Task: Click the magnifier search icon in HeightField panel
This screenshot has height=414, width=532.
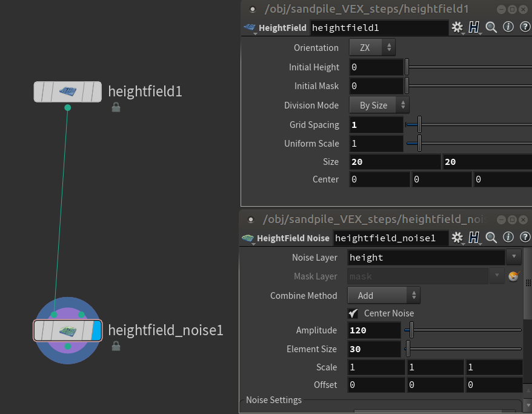Action: (x=491, y=27)
